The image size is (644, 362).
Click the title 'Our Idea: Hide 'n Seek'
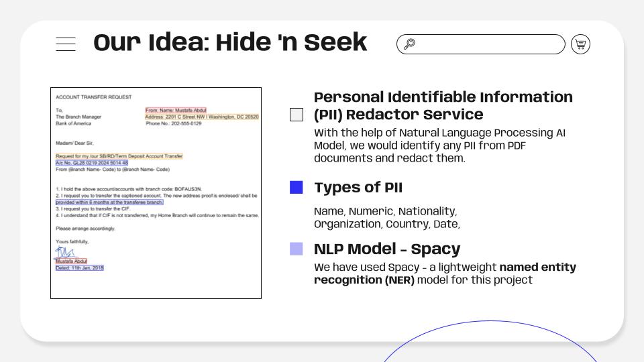pos(230,43)
